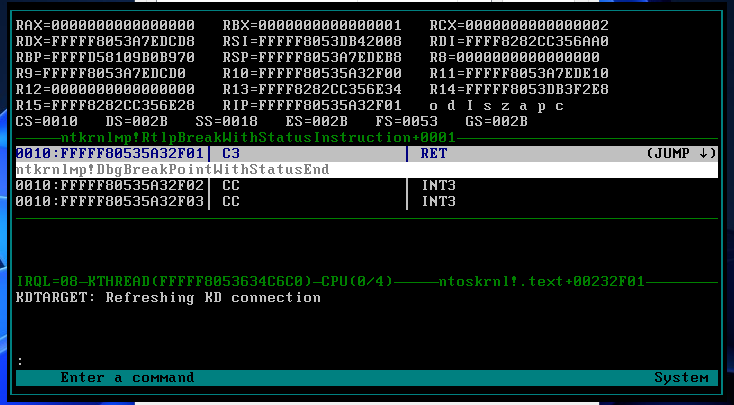Select the CC byte at address 32F02
734x405 pixels.
(x=231, y=185)
